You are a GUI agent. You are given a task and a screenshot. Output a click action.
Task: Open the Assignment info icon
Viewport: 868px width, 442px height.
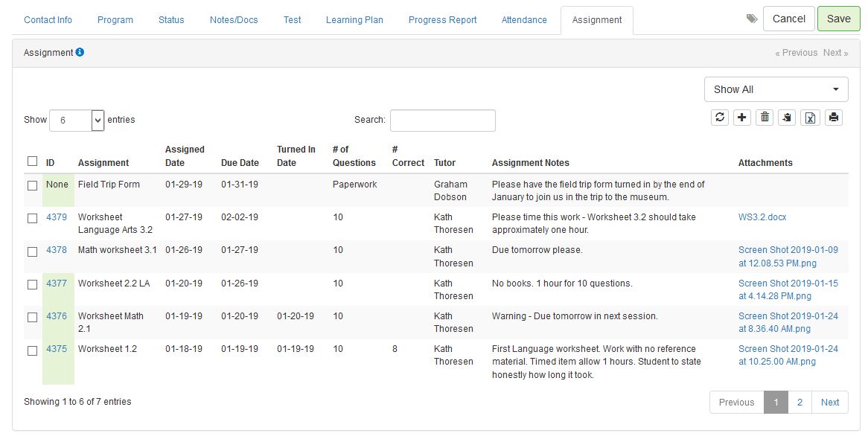[80, 52]
